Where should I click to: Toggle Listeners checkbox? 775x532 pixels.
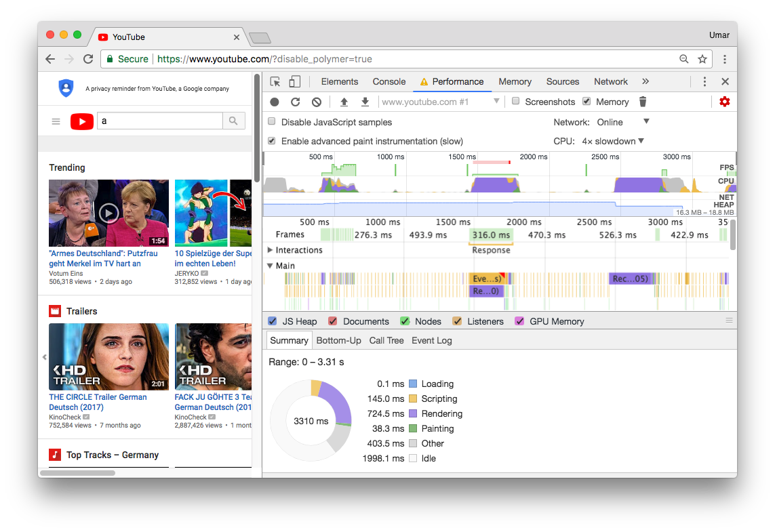(x=457, y=321)
